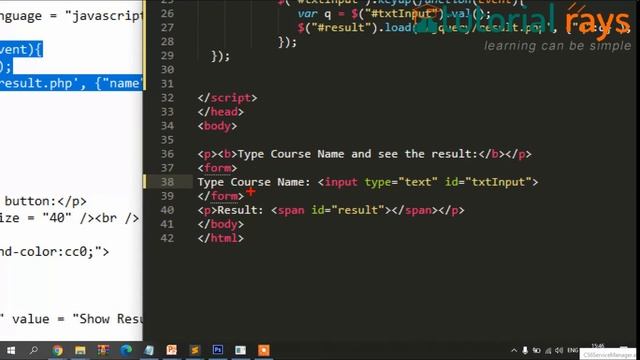The height and width of the screenshot is (360, 640).
Task: Click the closing body tag on line 41
Action: (220, 224)
